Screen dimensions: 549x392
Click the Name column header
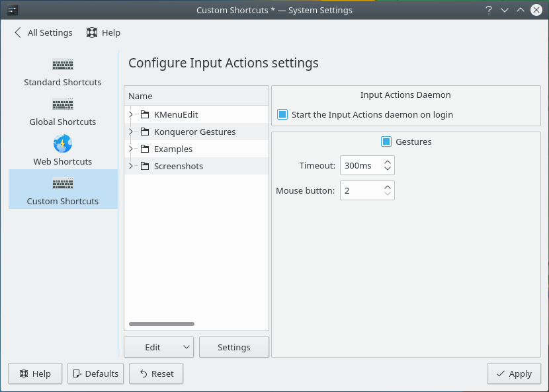[x=196, y=97]
